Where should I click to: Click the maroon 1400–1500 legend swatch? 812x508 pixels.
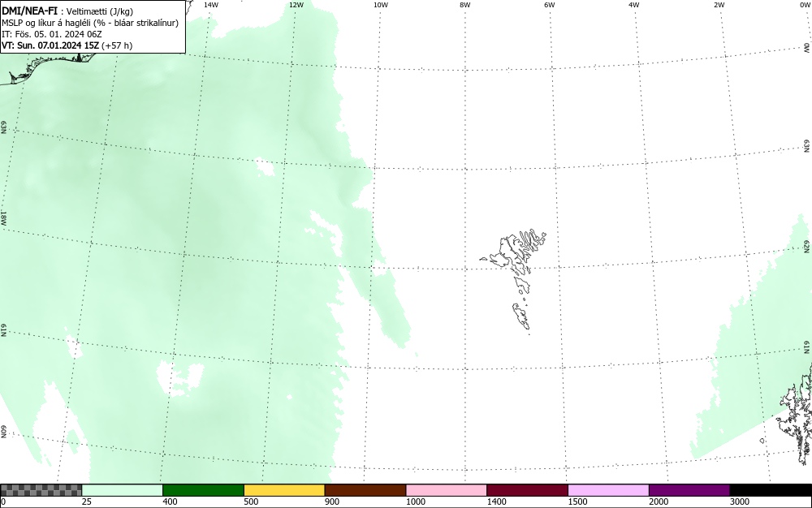527,490
